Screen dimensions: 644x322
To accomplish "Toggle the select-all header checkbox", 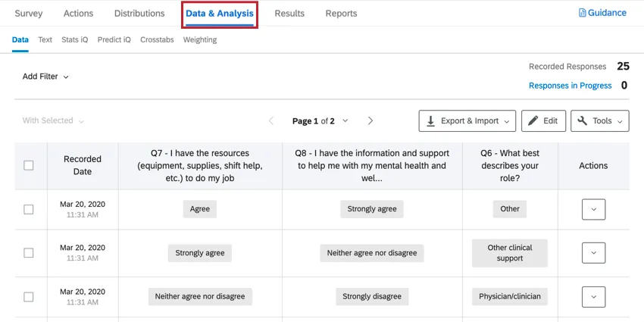I will 29,165.
